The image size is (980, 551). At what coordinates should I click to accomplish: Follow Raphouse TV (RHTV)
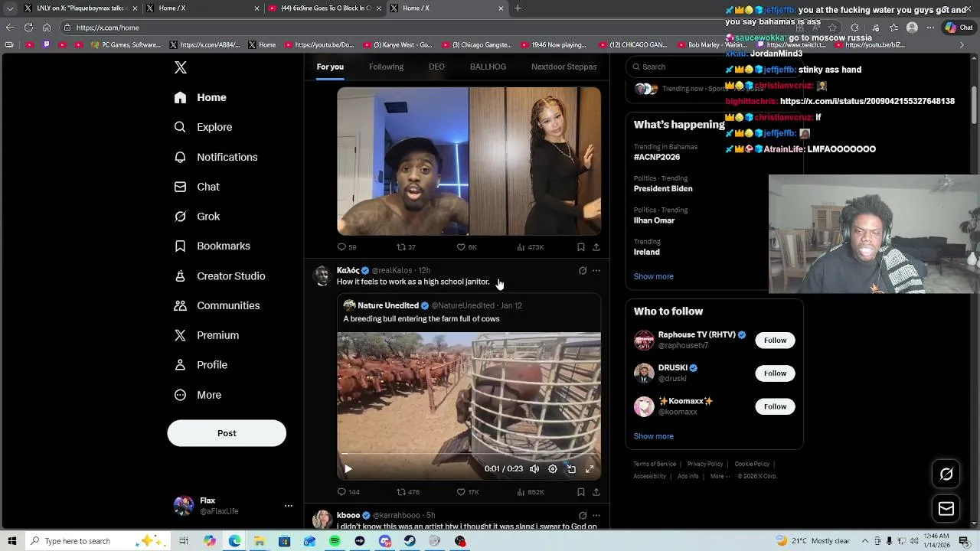[775, 341]
